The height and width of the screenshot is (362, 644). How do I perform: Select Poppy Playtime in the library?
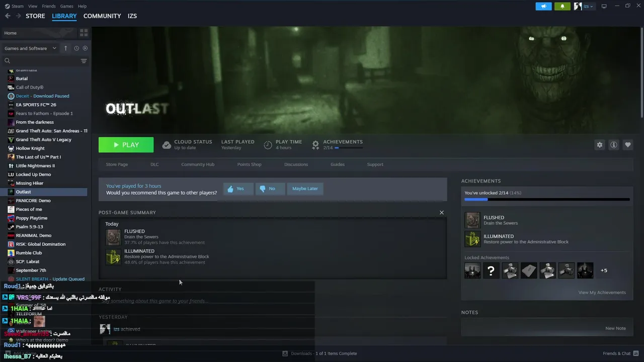coord(31,218)
